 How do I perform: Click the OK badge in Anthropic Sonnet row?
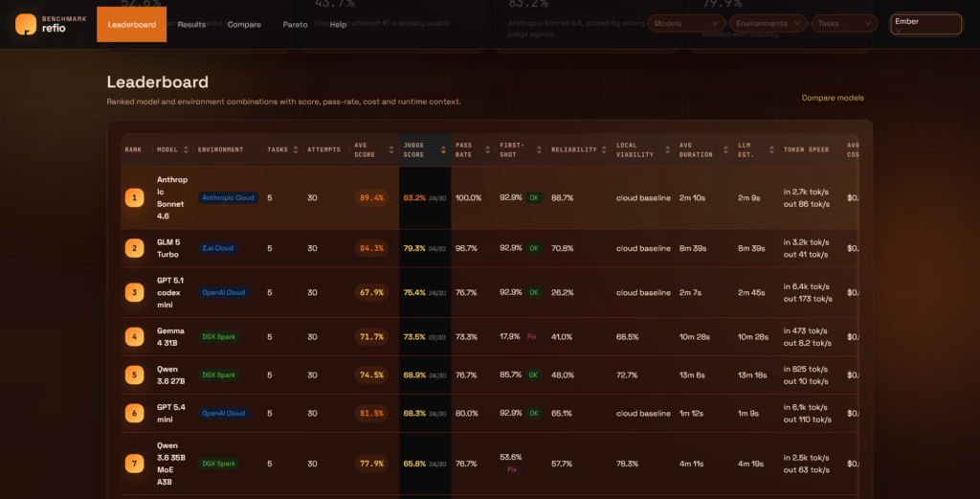coord(534,197)
